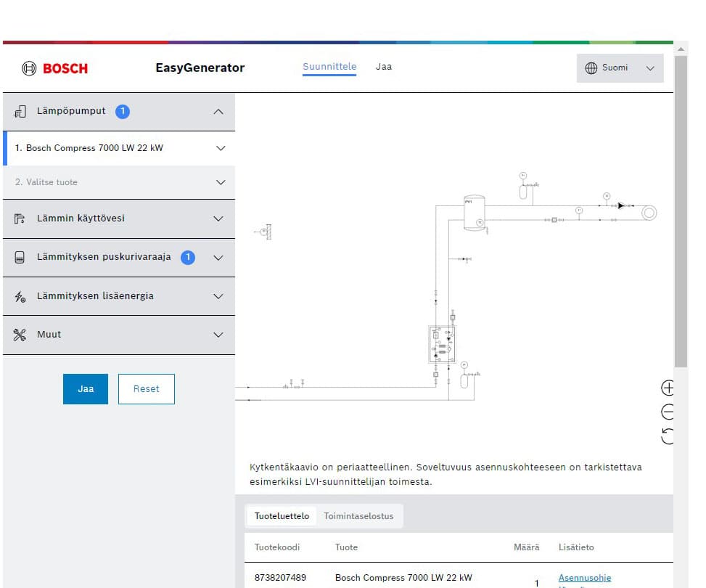Click the Määrä column header
This screenshot has height=588, width=706.
point(526,547)
